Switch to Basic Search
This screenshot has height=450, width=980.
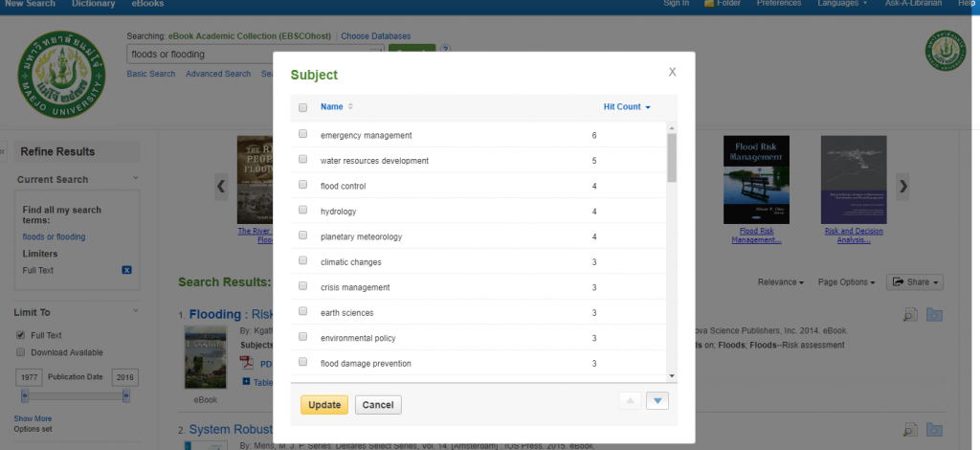[151, 74]
